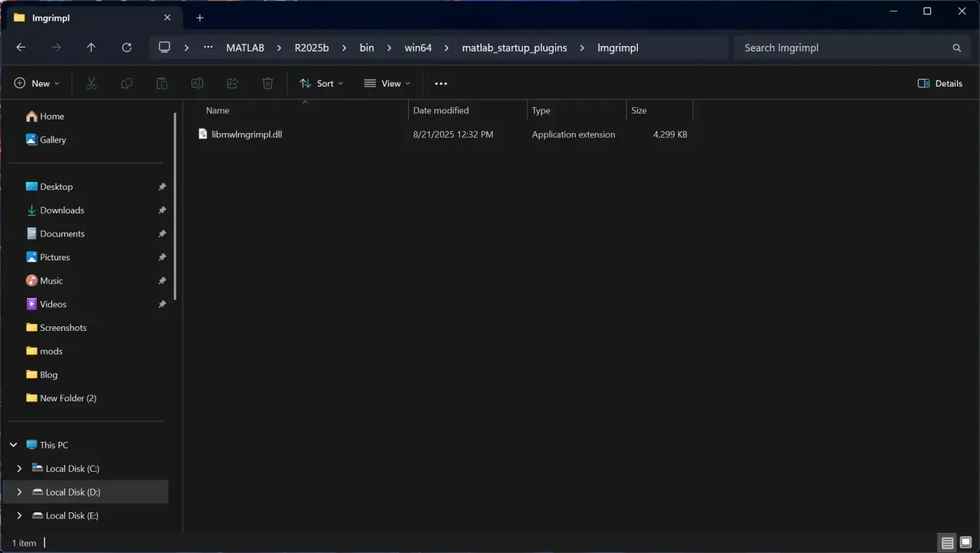Click the Copy icon in toolbar

pyautogui.click(x=126, y=83)
